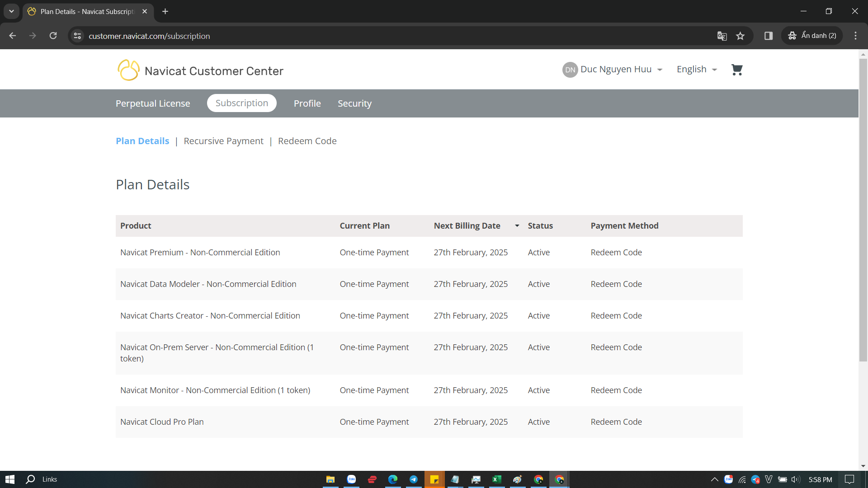Open Navicat On-Prem Server product link
This screenshot has width=868, height=488.
217,353
